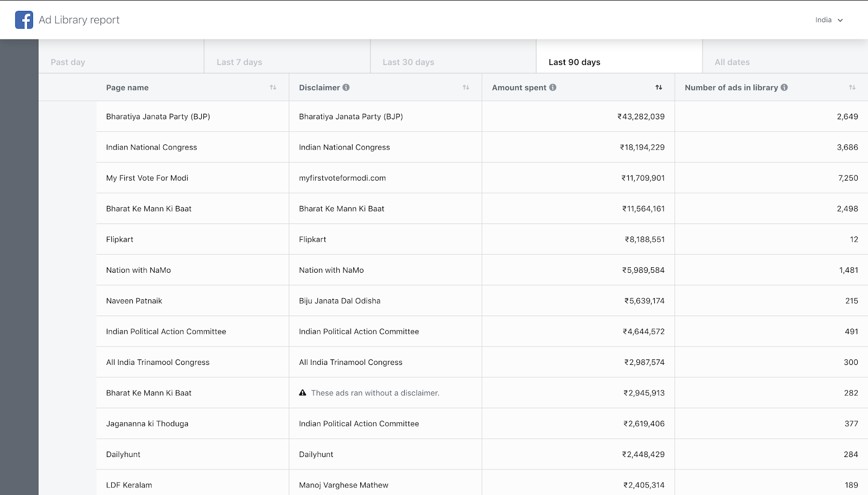Switch to the Last 30 days tab
Image resolution: width=868 pixels, height=495 pixels.
tap(454, 56)
